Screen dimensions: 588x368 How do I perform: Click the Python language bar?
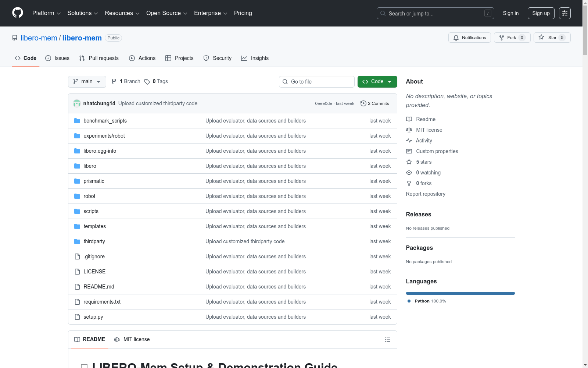click(460, 293)
